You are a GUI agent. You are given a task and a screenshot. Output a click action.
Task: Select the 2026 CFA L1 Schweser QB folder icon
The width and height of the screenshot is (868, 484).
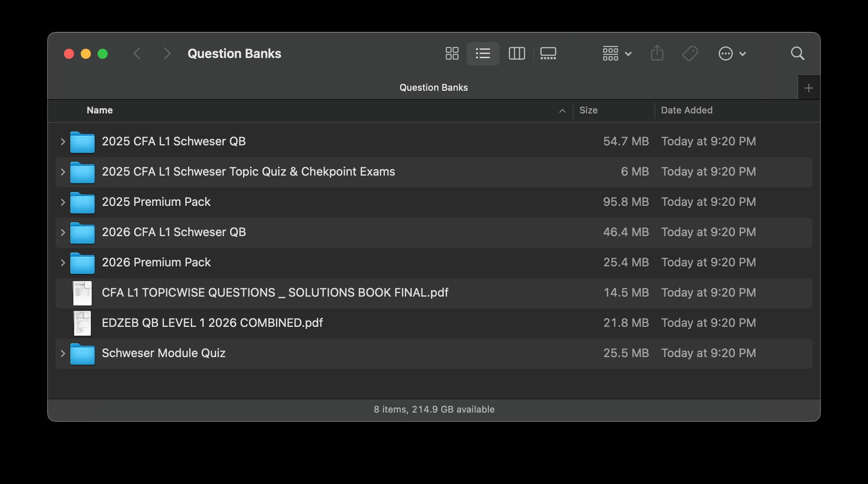(82, 233)
